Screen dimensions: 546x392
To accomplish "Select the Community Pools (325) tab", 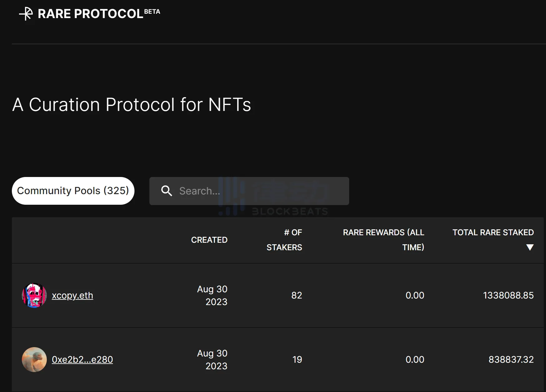I will click(73, 191).
